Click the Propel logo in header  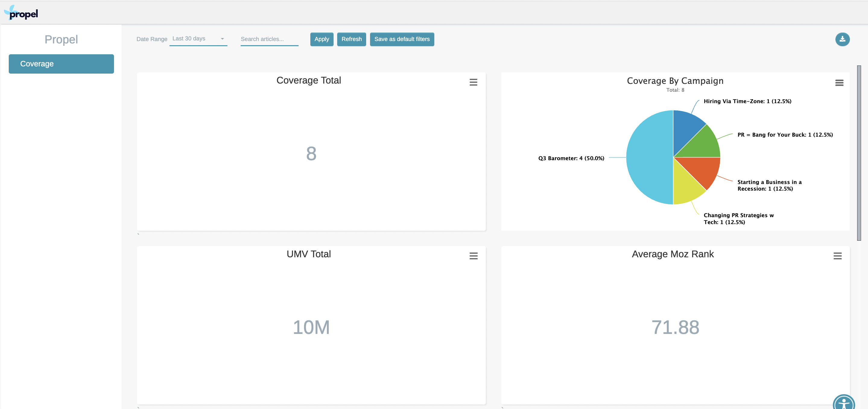click(21, 13)
